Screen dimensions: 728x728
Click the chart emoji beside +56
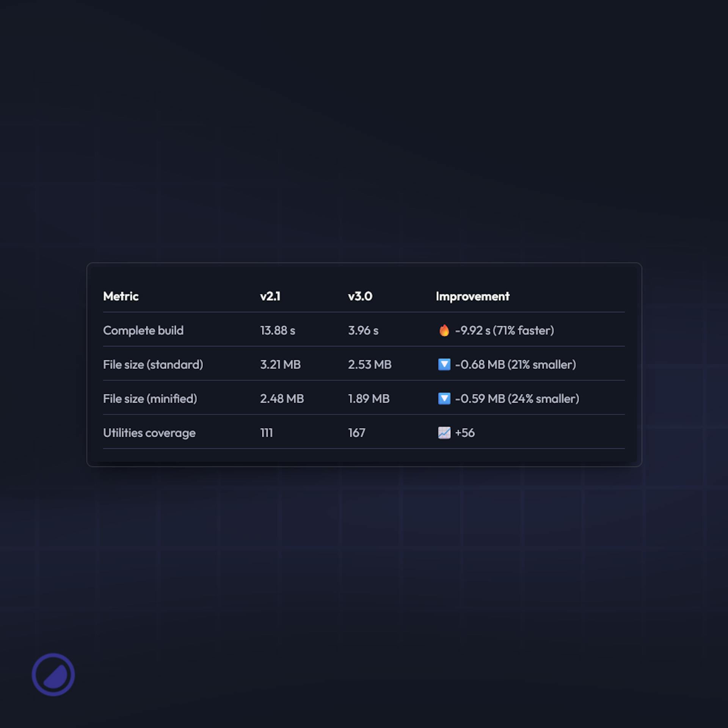pyautogui.click(x=444, y=433)
